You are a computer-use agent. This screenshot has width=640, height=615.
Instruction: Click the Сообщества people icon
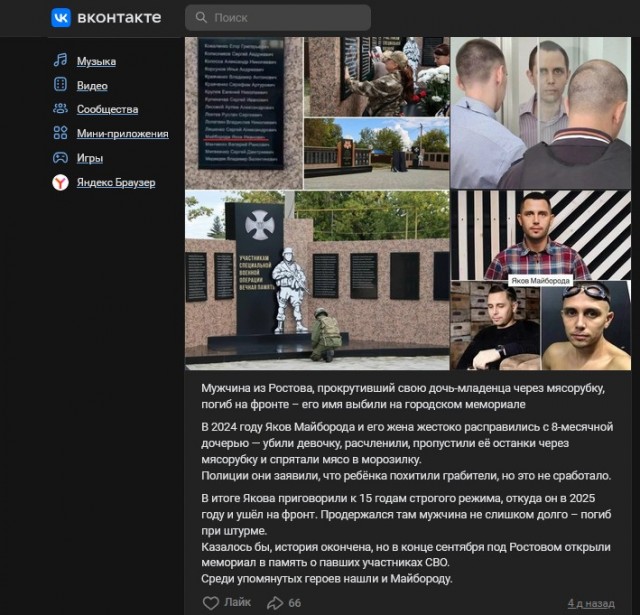[x=60, y=109]
